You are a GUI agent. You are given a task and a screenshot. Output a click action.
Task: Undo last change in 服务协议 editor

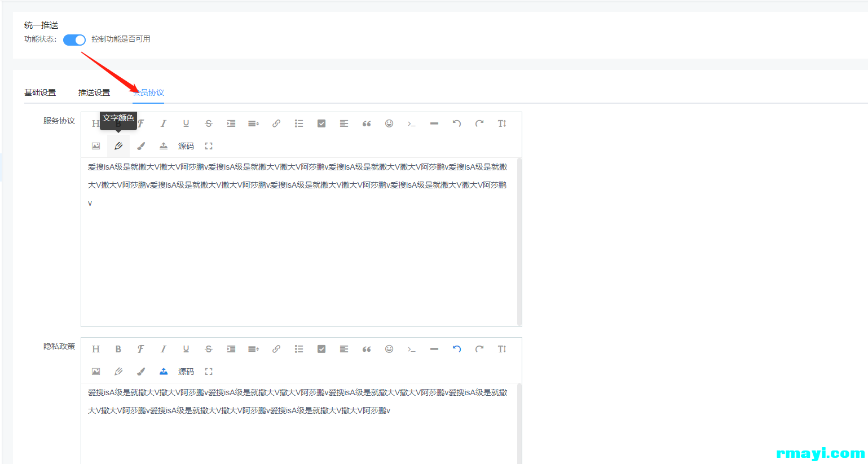click(457, 123)
